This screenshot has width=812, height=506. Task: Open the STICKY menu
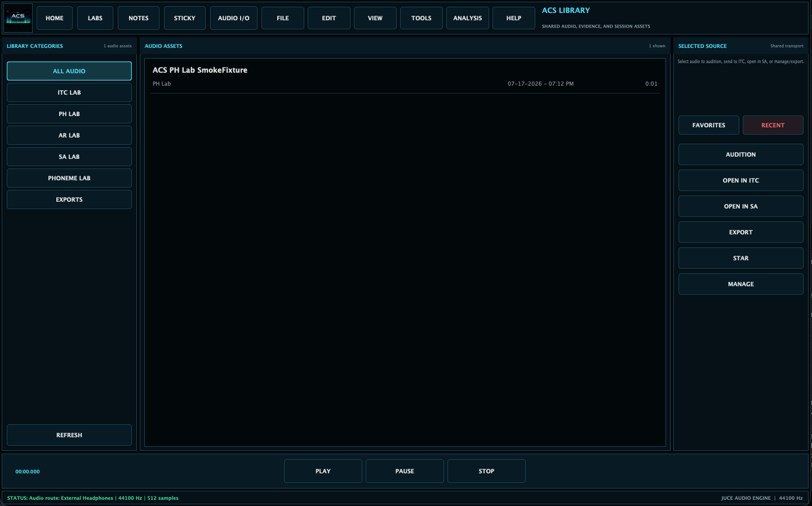click(x=185, y=18)
